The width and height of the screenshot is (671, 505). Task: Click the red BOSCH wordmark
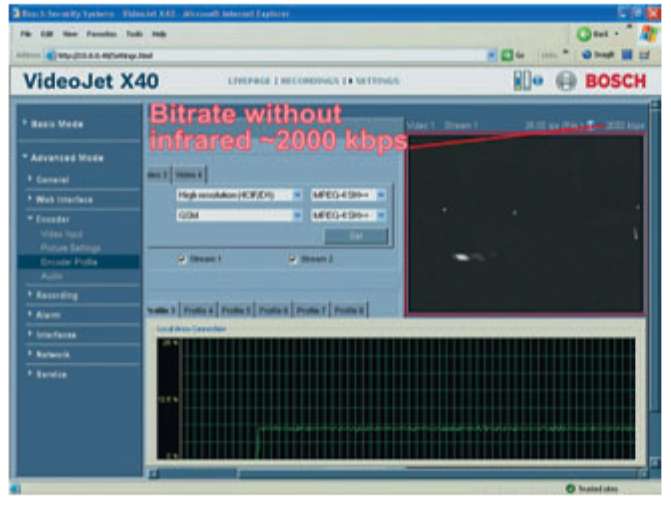(x=615, y=81)
